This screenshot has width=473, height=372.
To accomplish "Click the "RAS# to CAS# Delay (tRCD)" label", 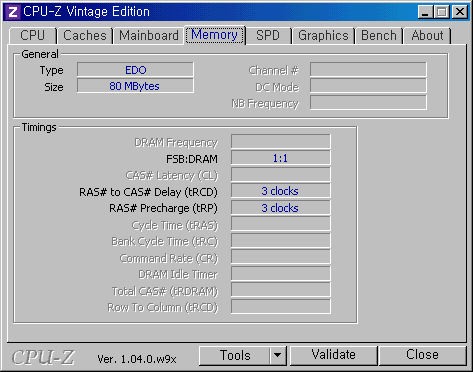I will tap(148, 192).
